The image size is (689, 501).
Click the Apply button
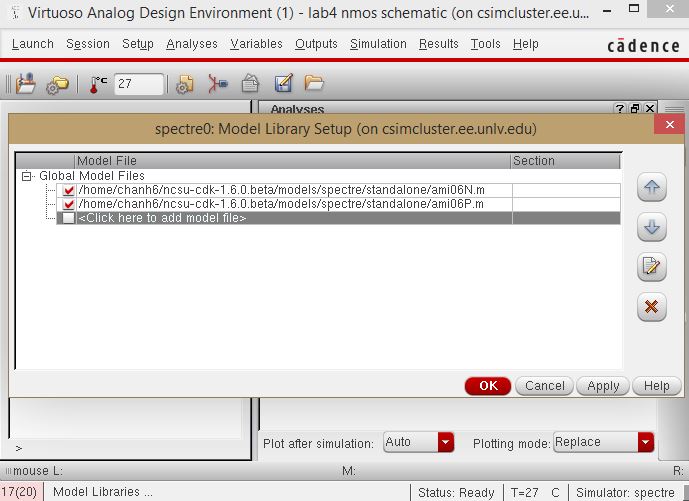tap(603, 386)
